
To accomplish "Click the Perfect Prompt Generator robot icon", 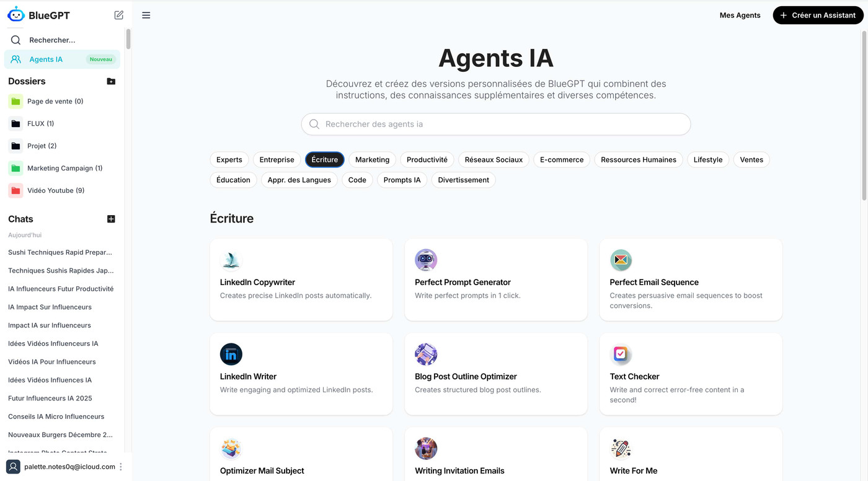I will pyautogui.click(x=426, y=260).
